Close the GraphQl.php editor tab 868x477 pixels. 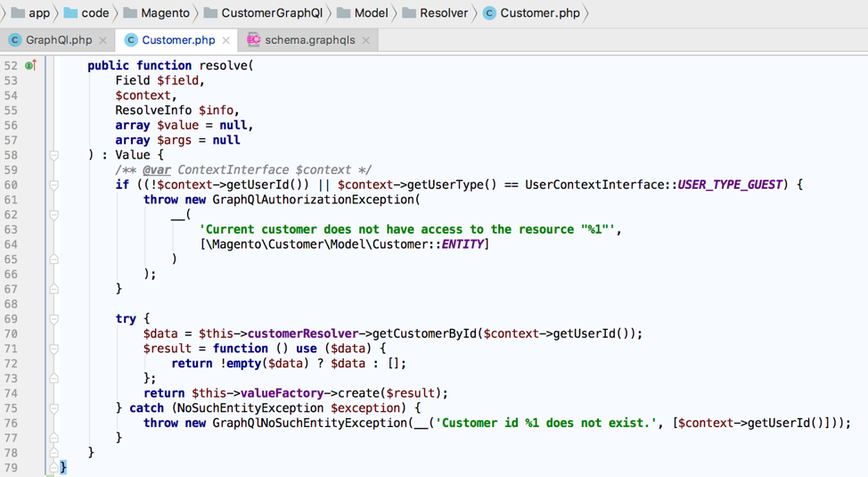pyautogui.click(x=103, y=40)
